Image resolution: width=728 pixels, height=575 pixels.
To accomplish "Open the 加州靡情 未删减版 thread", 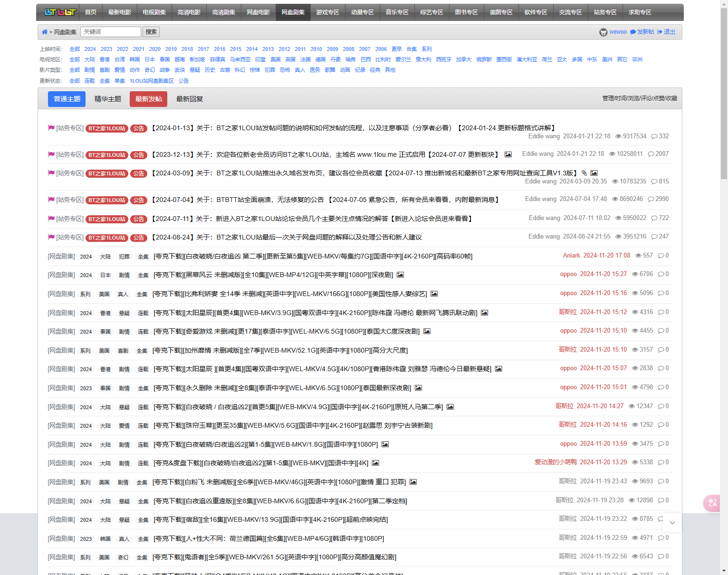I will tap(280, 350).
